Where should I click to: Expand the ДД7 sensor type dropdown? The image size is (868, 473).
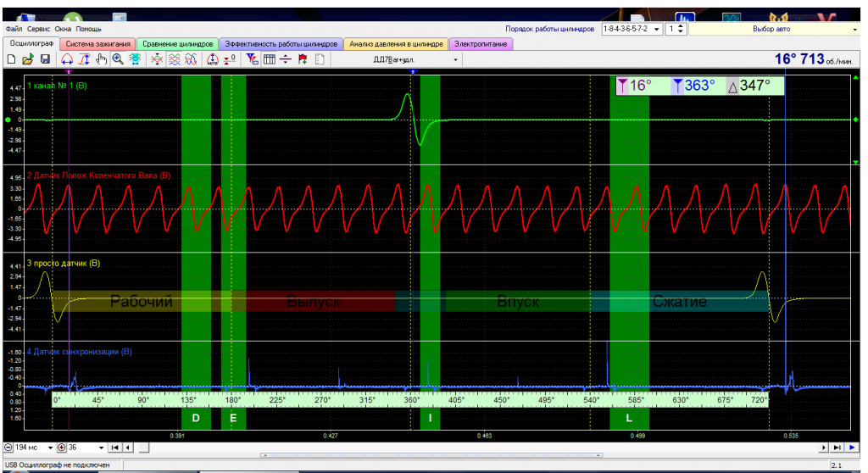coord(455,60)
